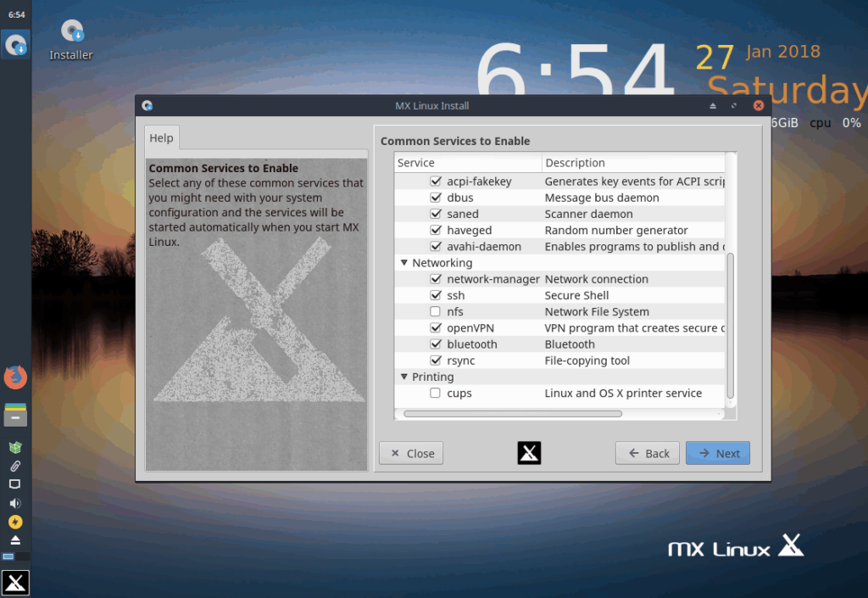Image resolution: width=868 pixels, height=598 pixels.
Task: Click the display monitor tray icon
Action: [x=15, y=484]
